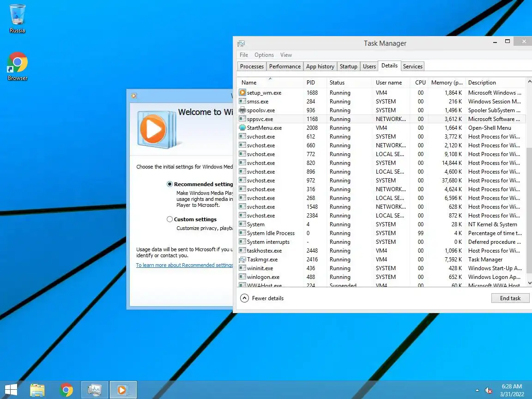532x399 pixels.
Task: Click scroll up arrow in process list
Action: (529, 81)
